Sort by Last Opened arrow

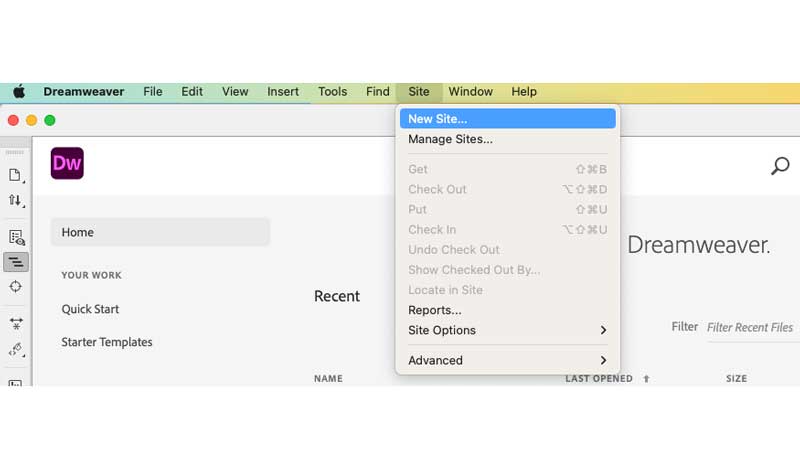click(x=646, y=379)
